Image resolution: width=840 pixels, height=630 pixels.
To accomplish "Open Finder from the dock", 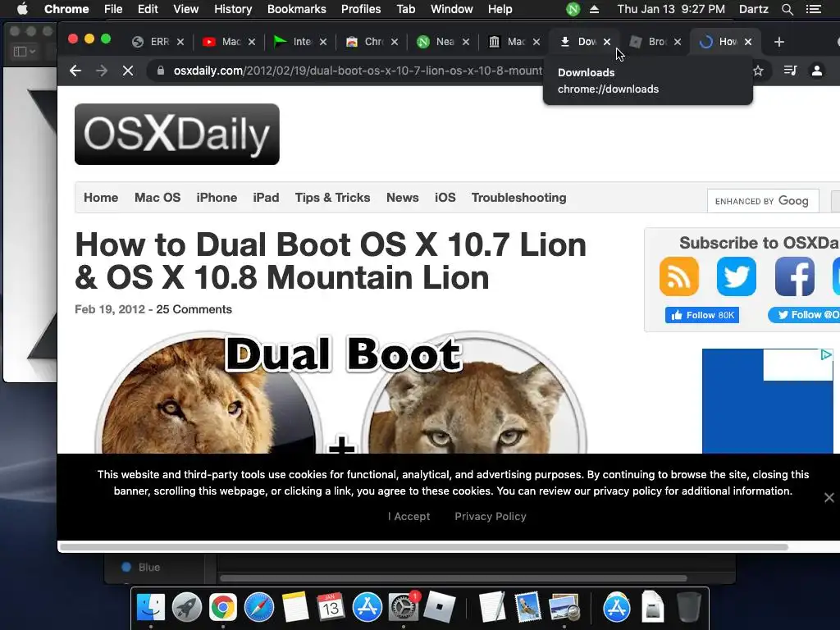I will coord(151,608).
